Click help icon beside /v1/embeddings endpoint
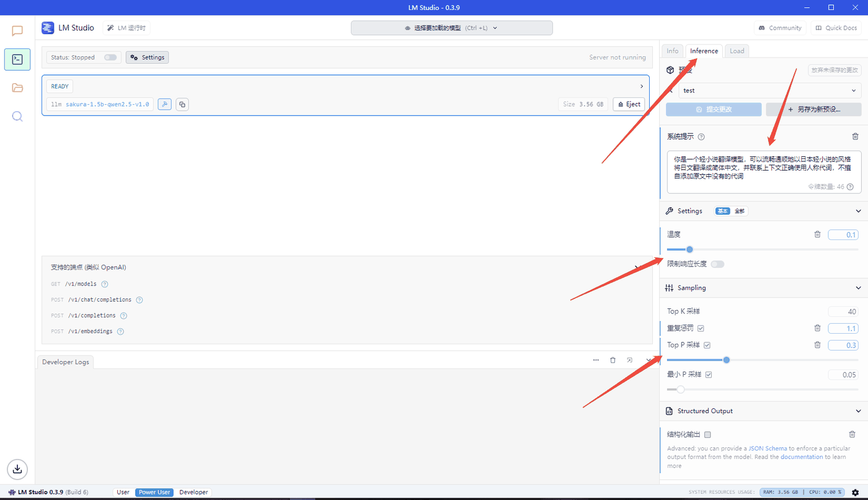 coord(120,331)
